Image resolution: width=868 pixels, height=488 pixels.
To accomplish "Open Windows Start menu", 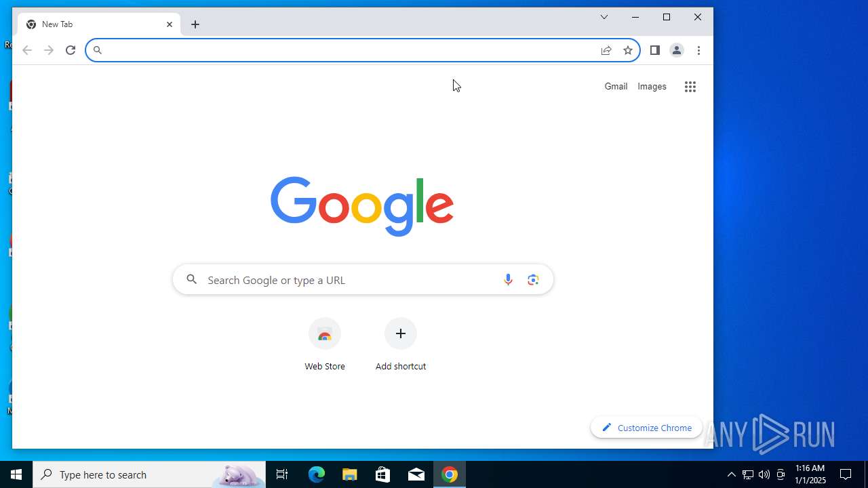I will click(x=16, y=474).
